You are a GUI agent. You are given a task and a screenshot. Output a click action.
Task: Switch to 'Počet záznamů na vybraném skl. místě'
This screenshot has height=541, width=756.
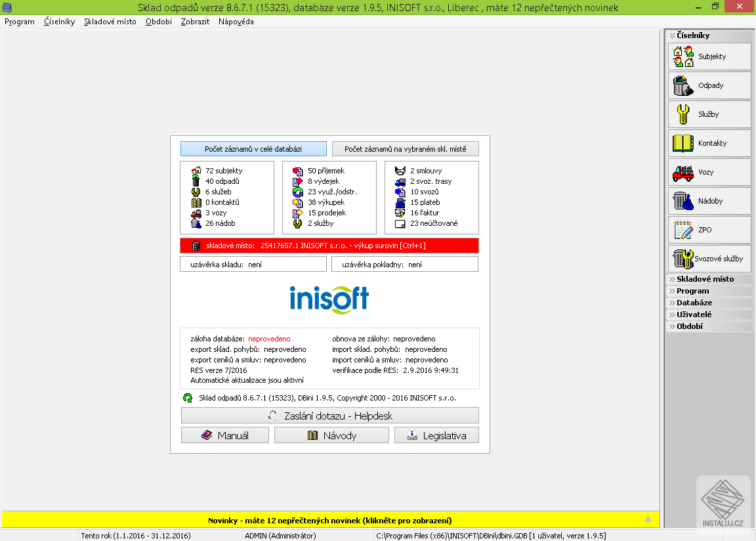[405, 149]
